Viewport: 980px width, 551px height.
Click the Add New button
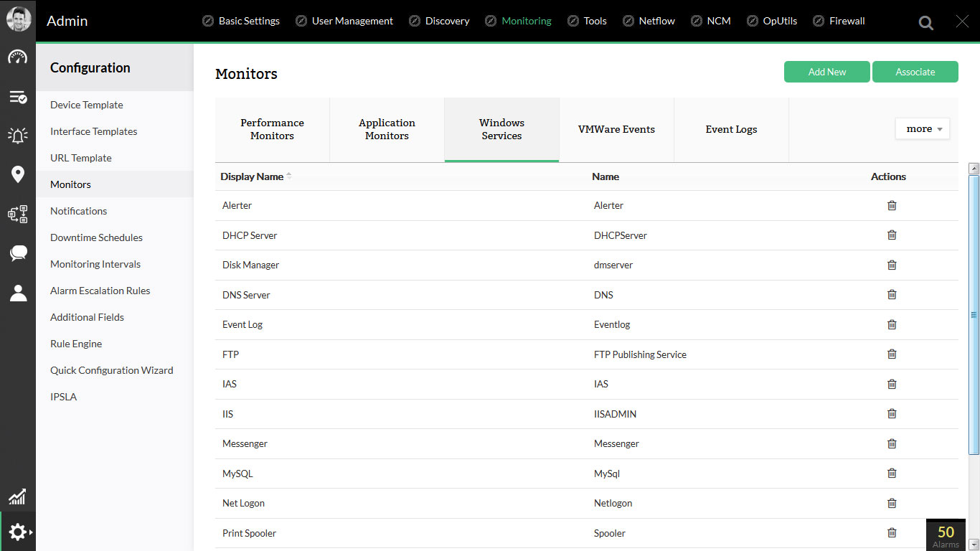tap(826, 72)
